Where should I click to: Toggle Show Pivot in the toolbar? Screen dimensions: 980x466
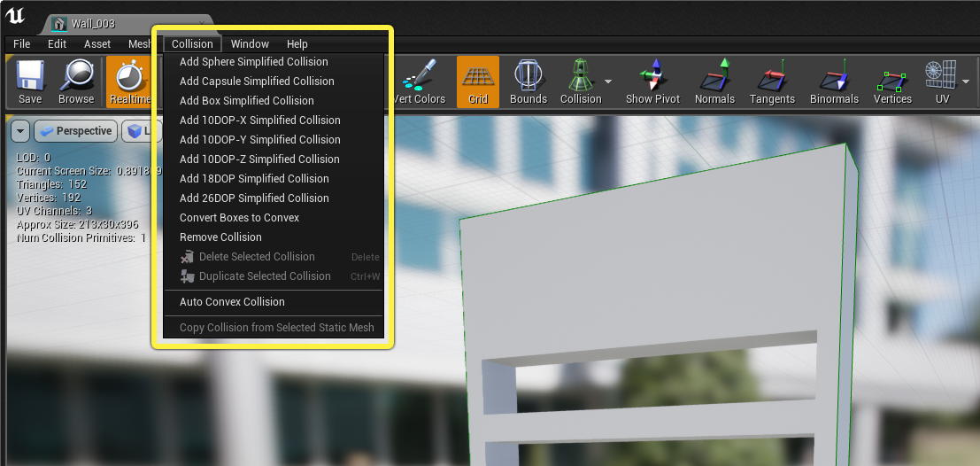[653, 82]
